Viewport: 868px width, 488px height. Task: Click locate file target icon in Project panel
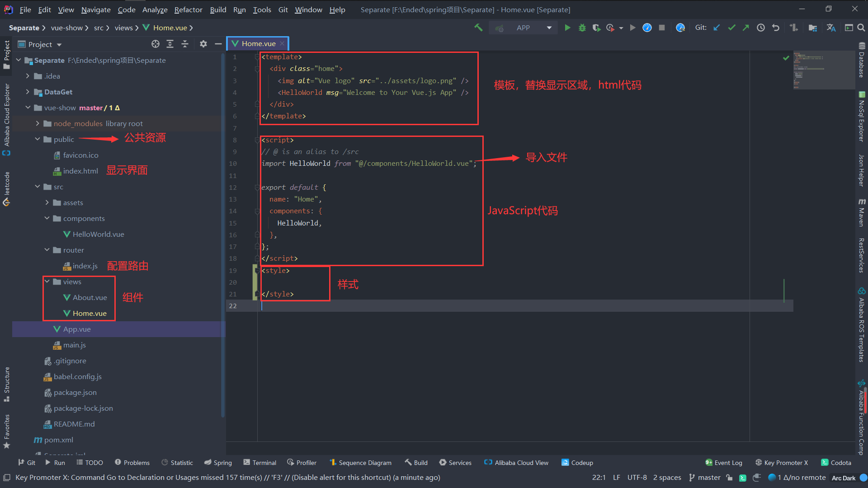click(156, 44)
